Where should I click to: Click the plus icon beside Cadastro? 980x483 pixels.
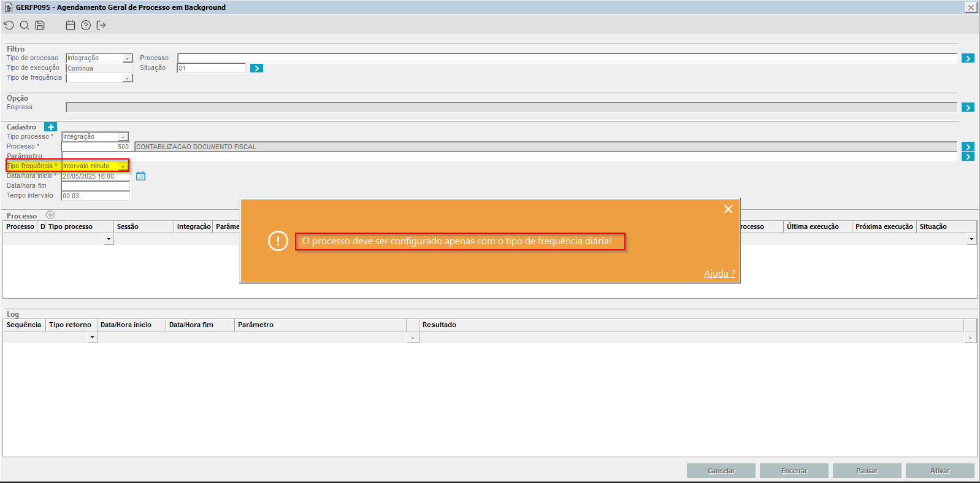pyautogui.click(x=50, y=127)
